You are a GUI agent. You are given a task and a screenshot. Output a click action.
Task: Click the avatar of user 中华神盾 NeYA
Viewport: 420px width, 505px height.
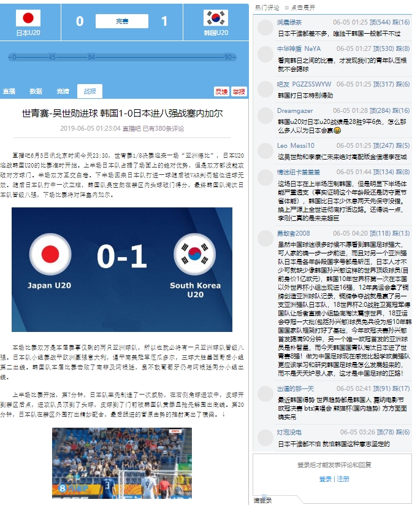coord(265,54)
